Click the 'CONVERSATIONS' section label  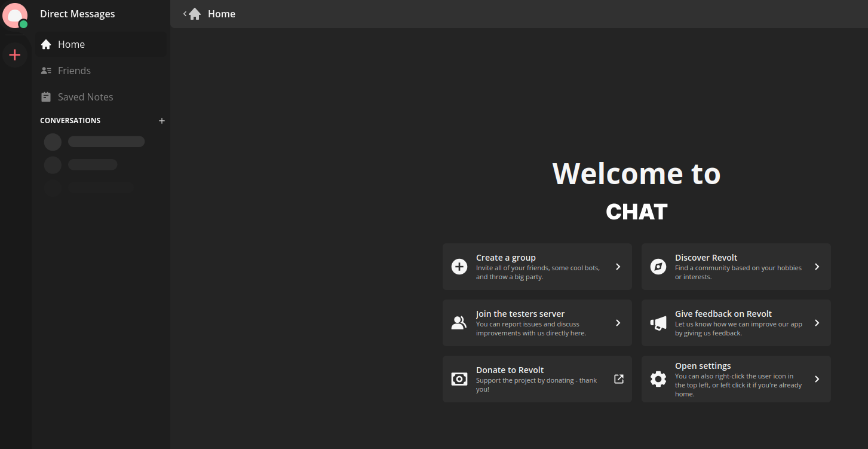point(70,121)
